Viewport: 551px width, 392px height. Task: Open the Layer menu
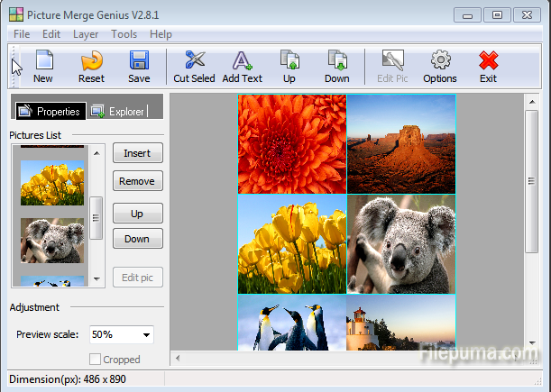86,34
